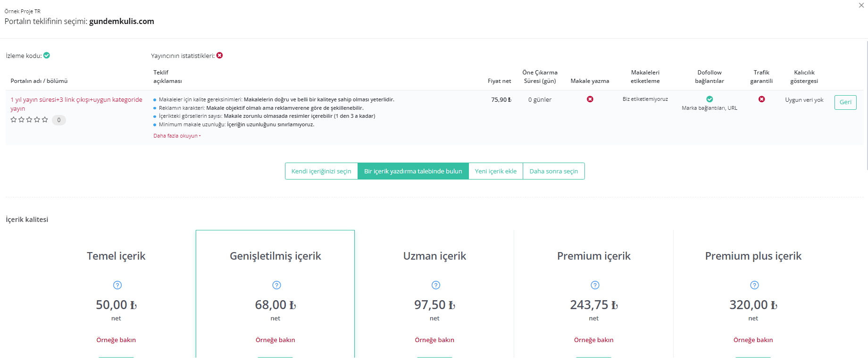Click the 0 günler cell
The height and width of the screenshot is (360, 868).
[x=540, y=99]
